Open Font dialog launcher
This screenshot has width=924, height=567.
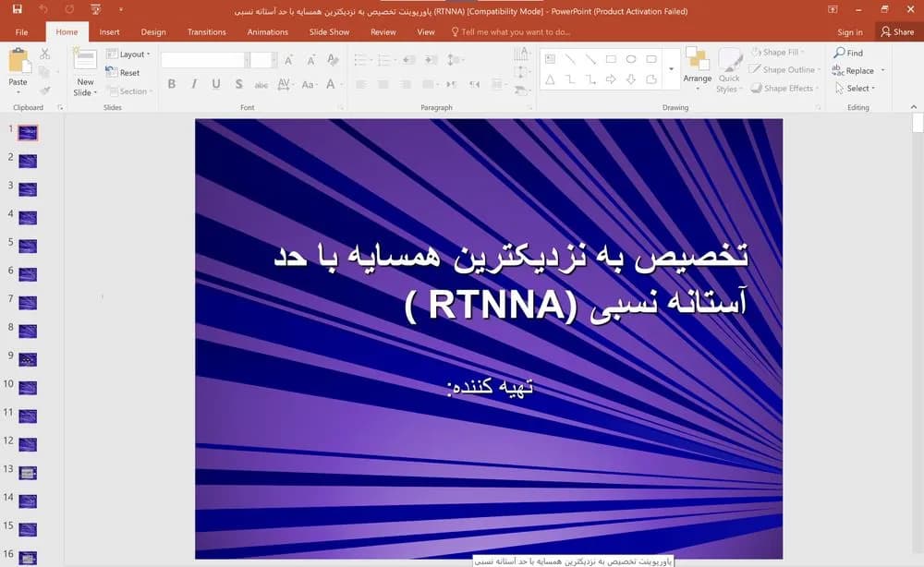tap(340, 108)
